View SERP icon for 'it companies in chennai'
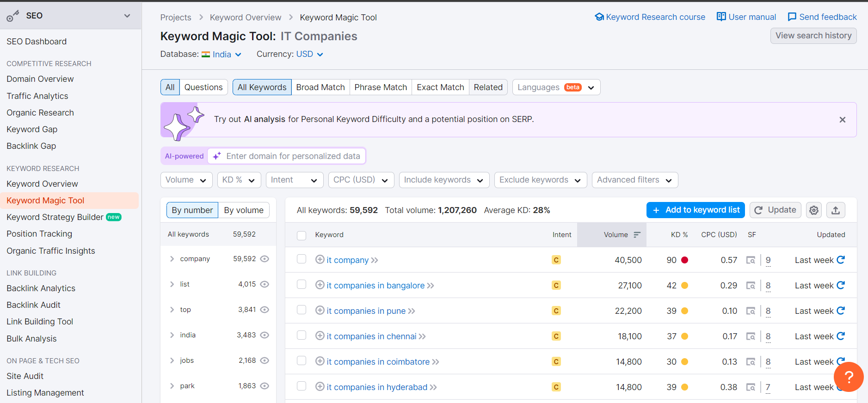The width and height of the screenshot is (868, 403). [751, 336]
